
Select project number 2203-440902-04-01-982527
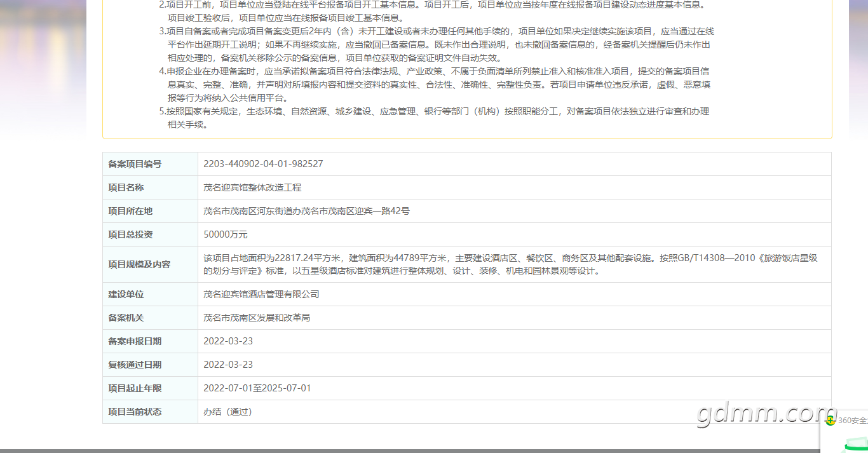[x=263, y=164]
